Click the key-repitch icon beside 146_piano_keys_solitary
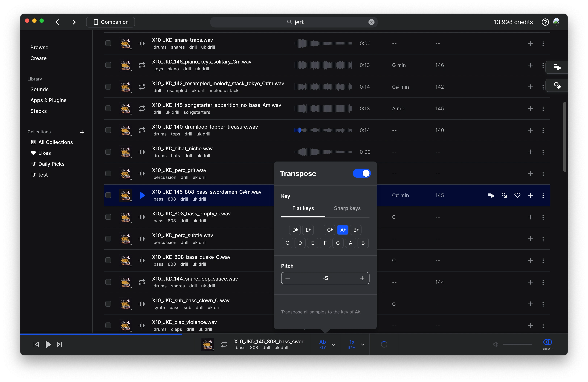This screenshot has height=382, width=588. (x=142, y=65)
